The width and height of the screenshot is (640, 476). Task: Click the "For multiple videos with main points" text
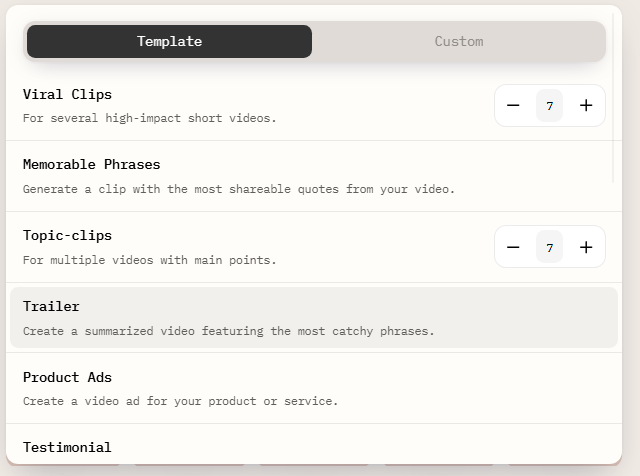[149, 260]
